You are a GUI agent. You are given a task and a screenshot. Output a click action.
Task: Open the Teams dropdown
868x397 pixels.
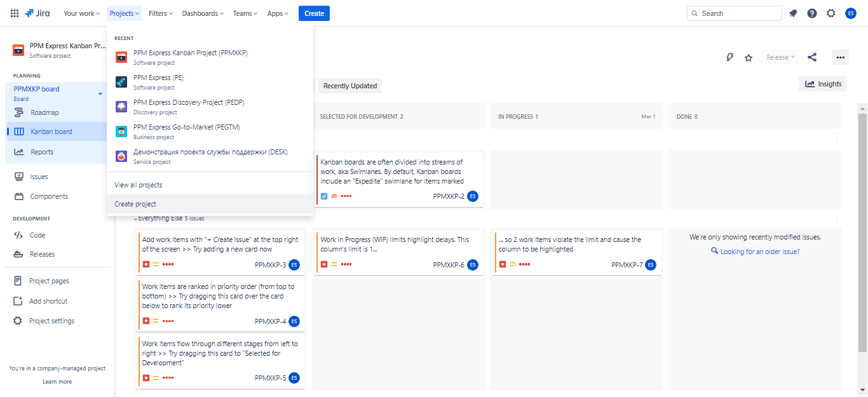pos(245,13)
